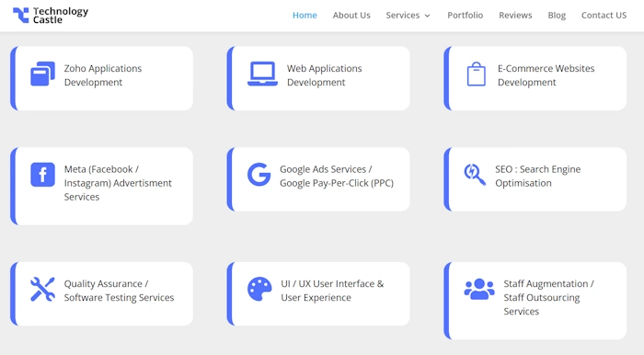644x355 pixels.
Task: Click the SEO magnifier lightning icon
Action: click(x=475, y=175)
